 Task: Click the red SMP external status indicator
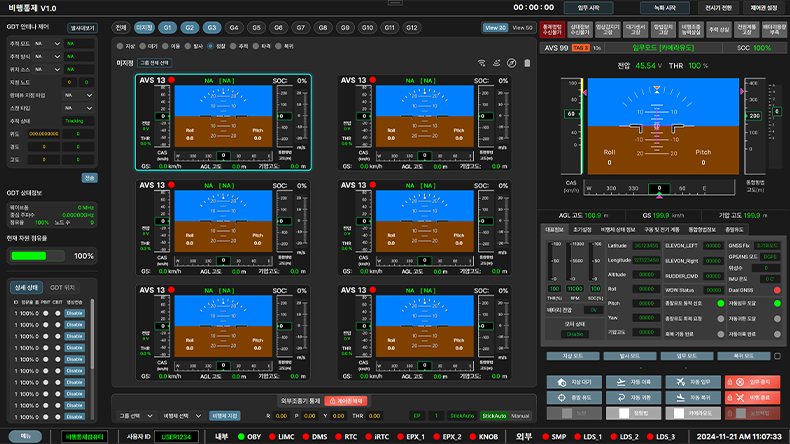click(x=545, y=436)
